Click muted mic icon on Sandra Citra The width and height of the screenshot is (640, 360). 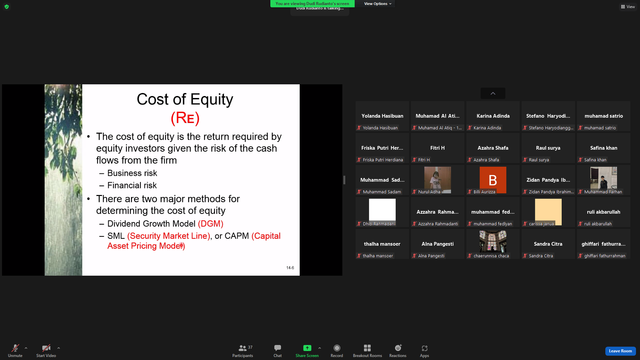[525, 256]
